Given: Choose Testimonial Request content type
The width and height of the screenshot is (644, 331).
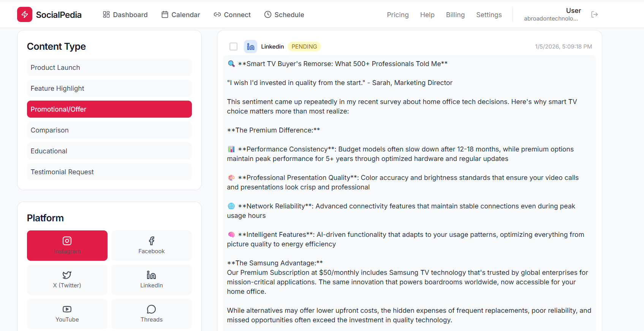Looking at the screenshot, I should pyautogui.click(x=109, y=172).
